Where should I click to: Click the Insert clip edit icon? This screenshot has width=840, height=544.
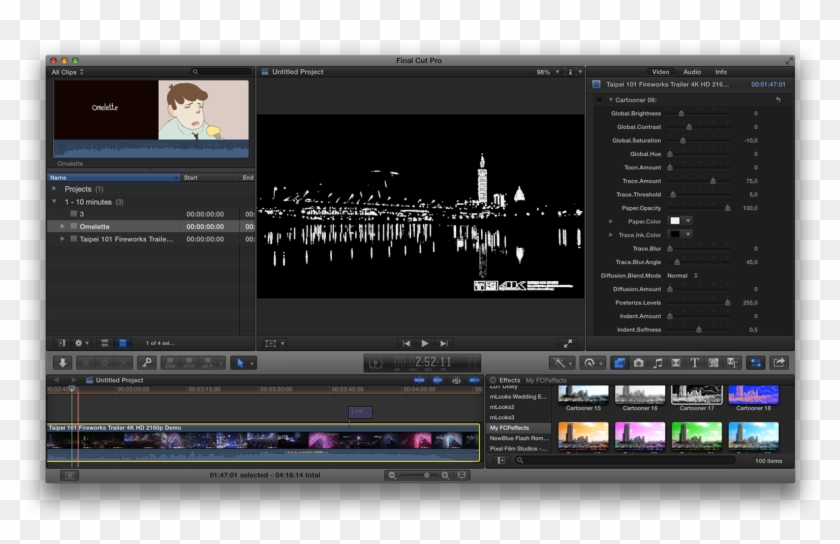189,363
